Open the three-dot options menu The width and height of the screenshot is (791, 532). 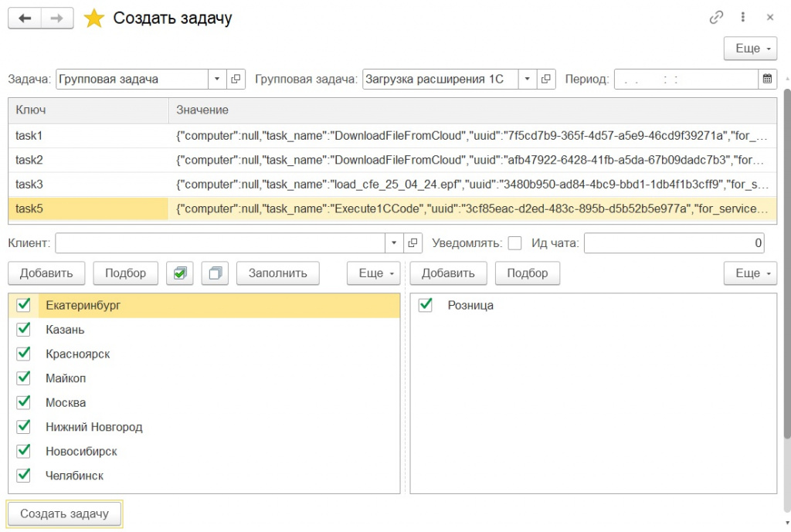(x=742, y=18)
